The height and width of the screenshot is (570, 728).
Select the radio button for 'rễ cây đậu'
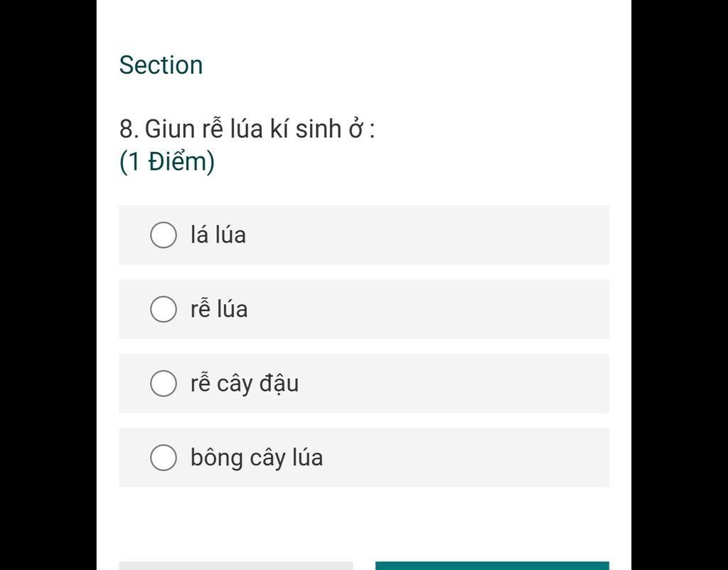coord(164,383)
